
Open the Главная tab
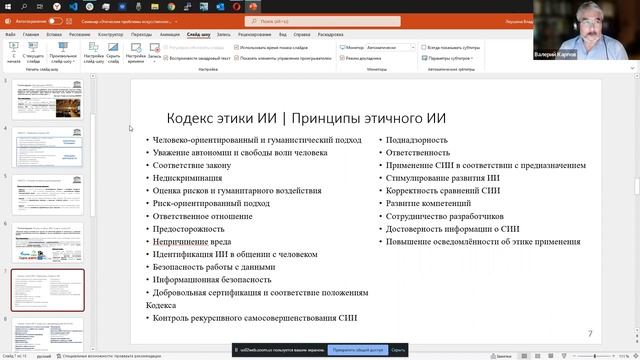pos(31,35)
